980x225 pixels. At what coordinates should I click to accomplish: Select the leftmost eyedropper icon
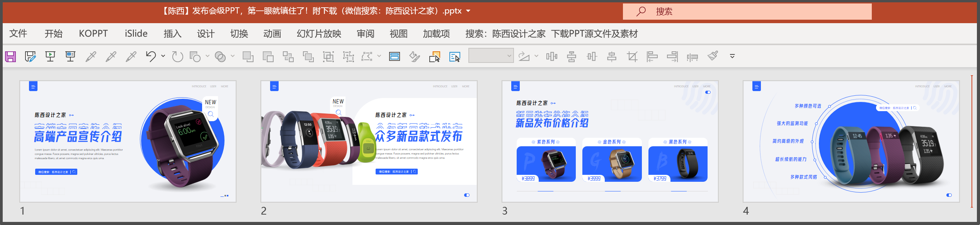pyautogui.click(x=91, y=57)
